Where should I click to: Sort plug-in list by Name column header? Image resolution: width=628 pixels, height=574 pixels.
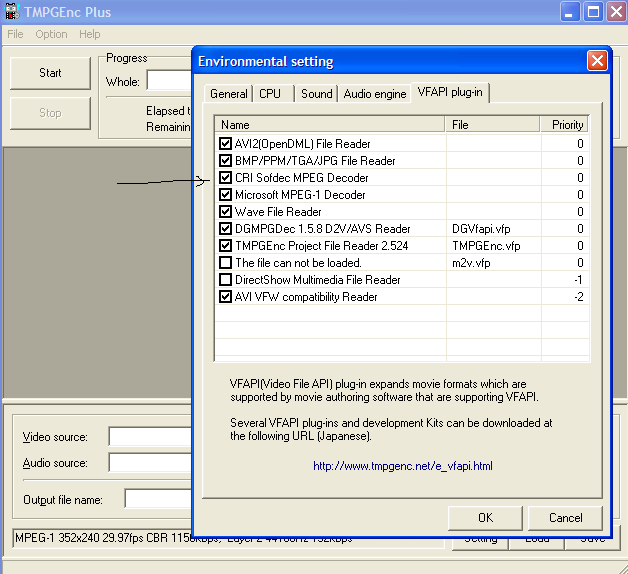330,125
